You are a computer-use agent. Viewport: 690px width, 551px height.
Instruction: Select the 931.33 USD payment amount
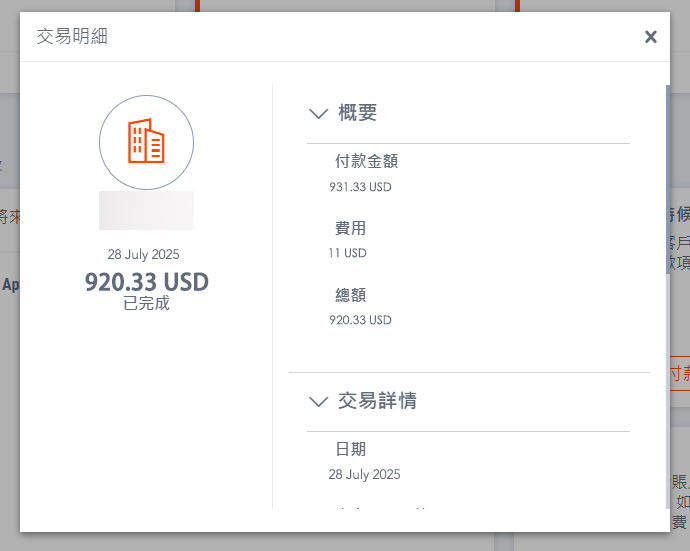(x=360, y=187)
